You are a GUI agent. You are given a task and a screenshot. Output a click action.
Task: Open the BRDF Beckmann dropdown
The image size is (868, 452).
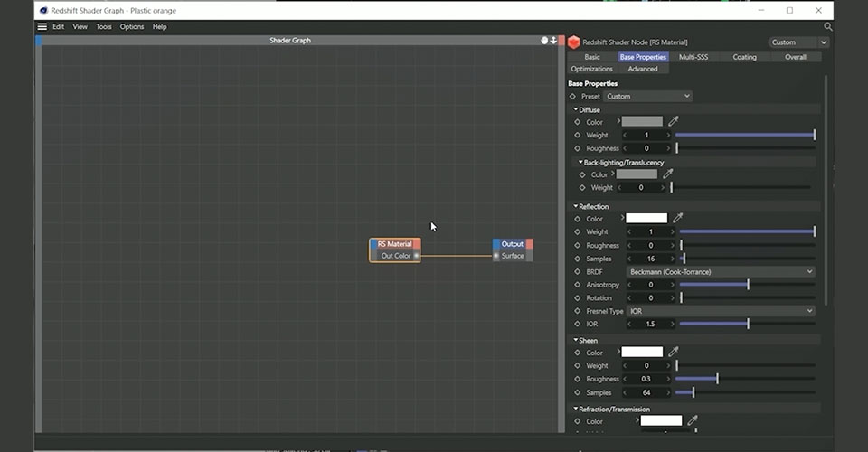pos(721,271)
